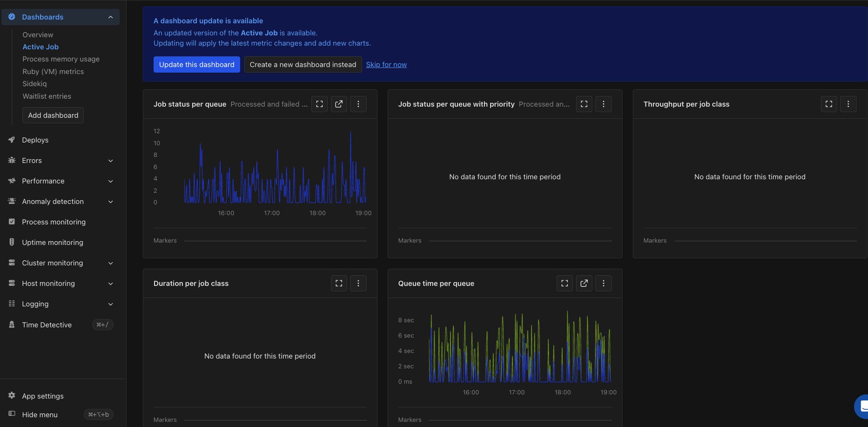The height and width of the screenshot is (427, 868).
Task: Click the Anomaly detection siren icon
Action: pyautogui.click(x=12, y=201)
